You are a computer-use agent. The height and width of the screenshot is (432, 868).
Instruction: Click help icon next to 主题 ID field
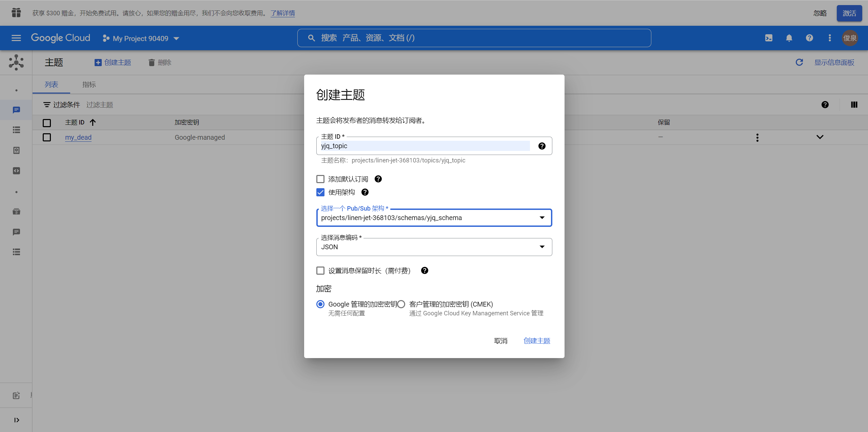(542, 146)
